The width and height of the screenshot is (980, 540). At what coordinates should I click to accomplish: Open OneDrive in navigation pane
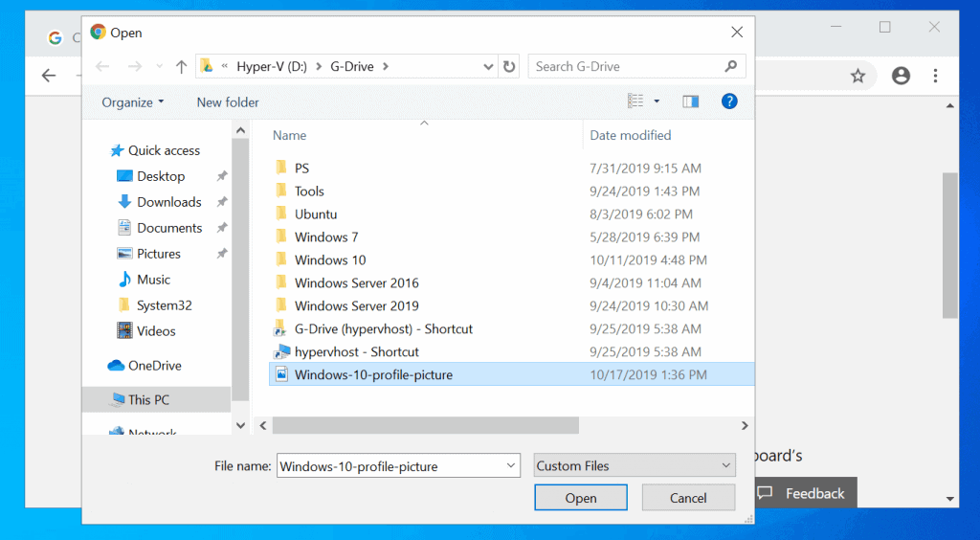154,366
